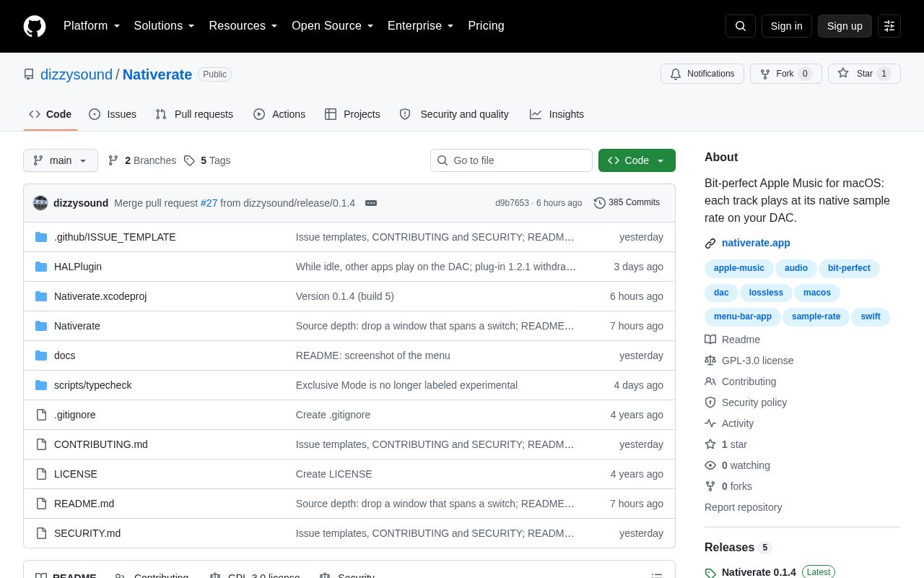Expand the Platform menu
924x578 pixels.
click(92, 26)
